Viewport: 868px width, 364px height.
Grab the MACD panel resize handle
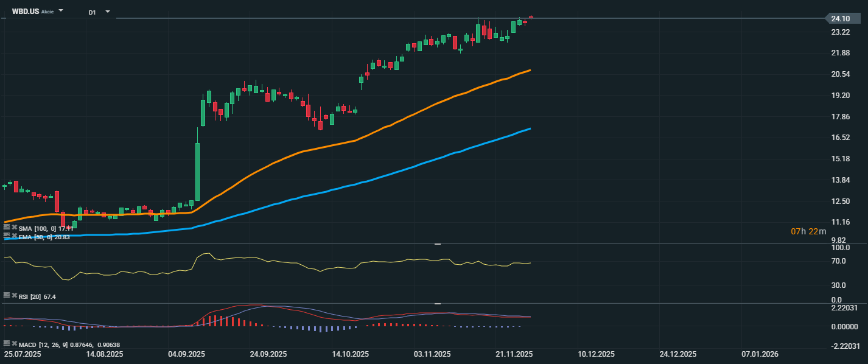tap(437, 303)
